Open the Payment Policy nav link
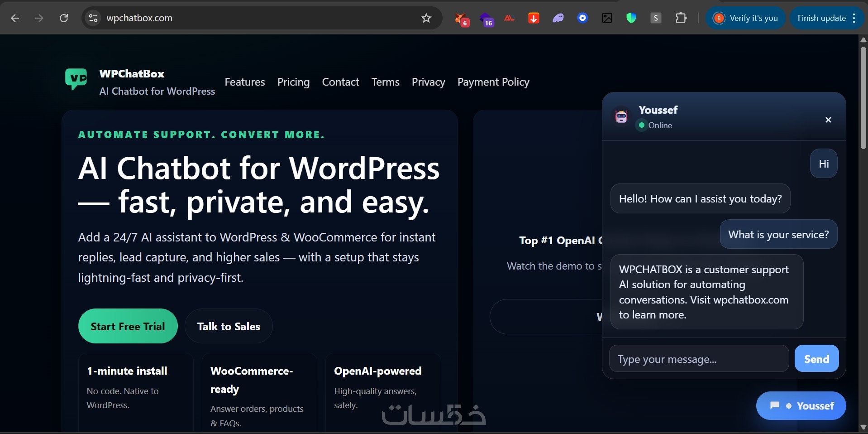 tap(493, 82)
